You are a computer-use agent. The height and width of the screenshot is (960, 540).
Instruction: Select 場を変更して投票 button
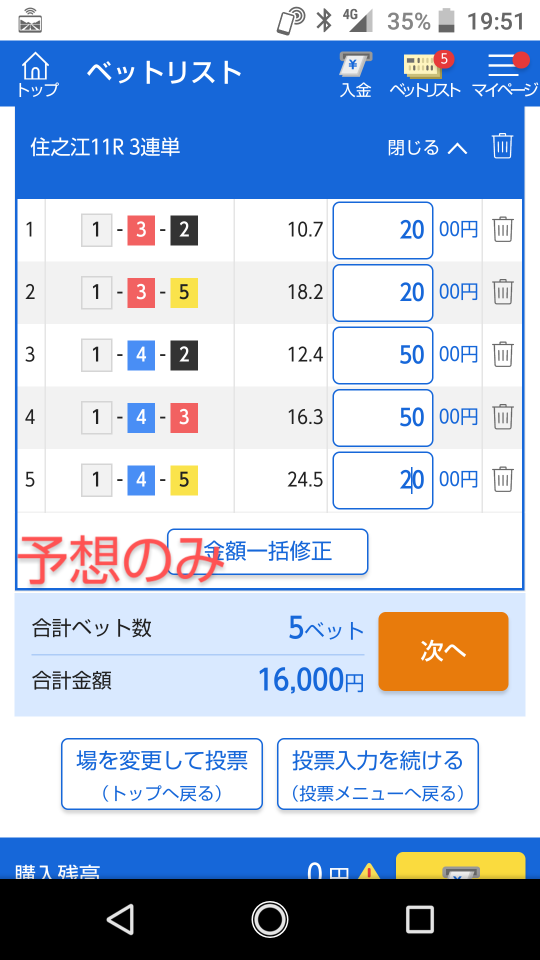162,774
